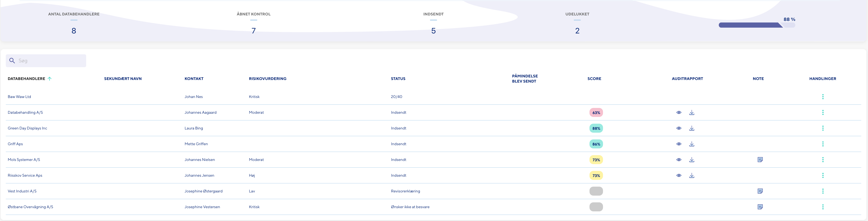Open the note for Mols Systemer A/S
The height and width of the screenshot is (221, 868).
point(760,160)
